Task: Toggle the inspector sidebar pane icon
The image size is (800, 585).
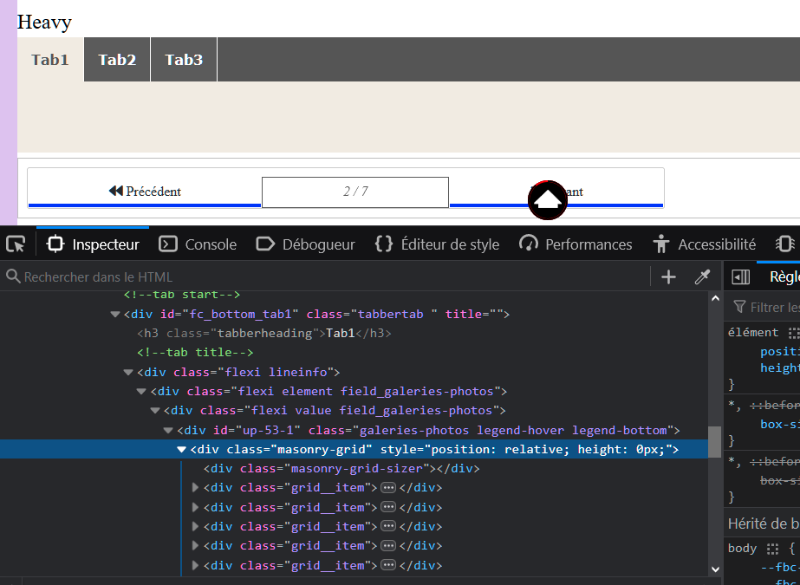Action: tap(740, 277)
